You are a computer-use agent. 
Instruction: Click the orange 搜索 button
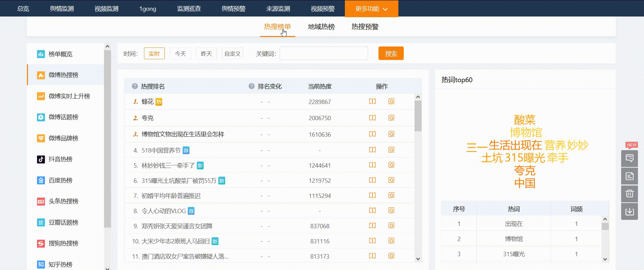coord(391,54)
